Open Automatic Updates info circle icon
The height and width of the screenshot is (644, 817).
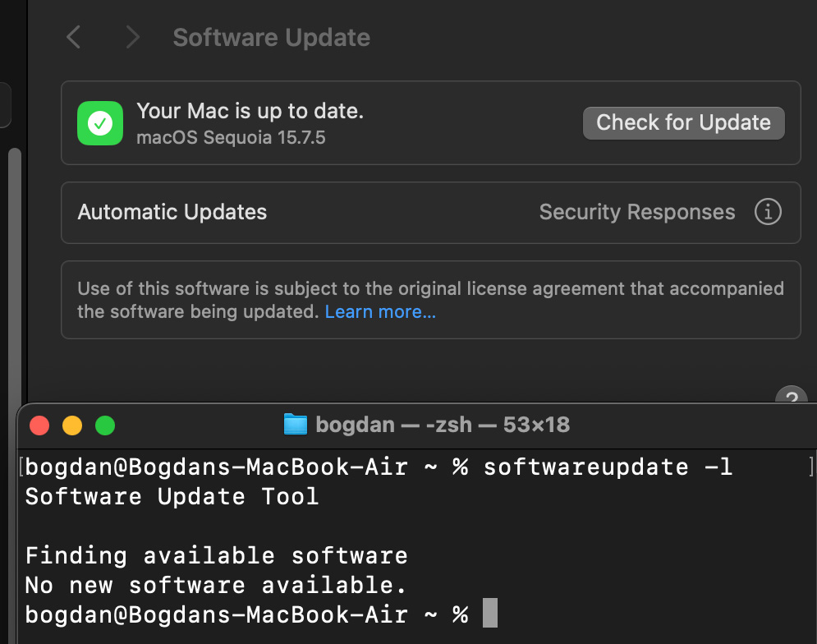tap(768, 212)
